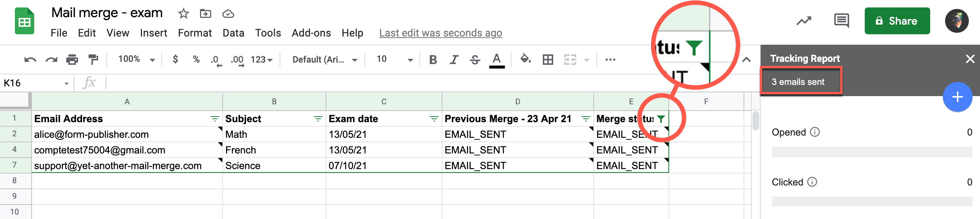Open the comment history icon
Screen dimensions: 980x219
click(841, 21)
